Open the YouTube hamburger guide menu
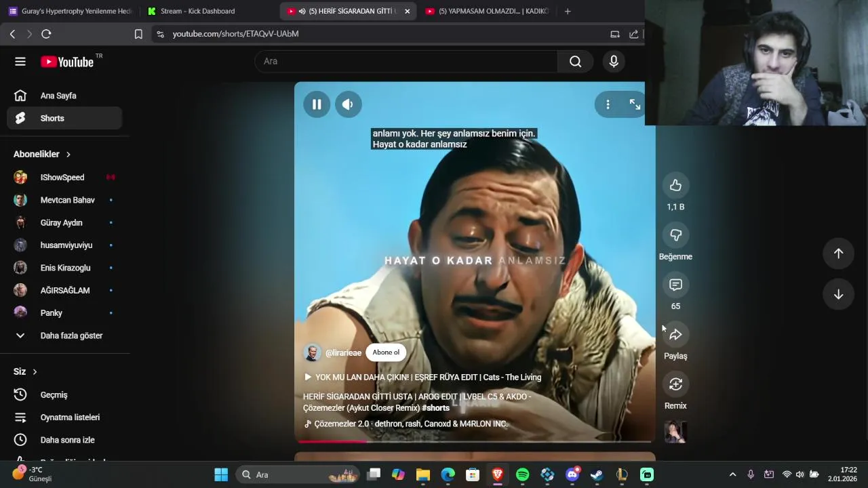 (20, 62)
